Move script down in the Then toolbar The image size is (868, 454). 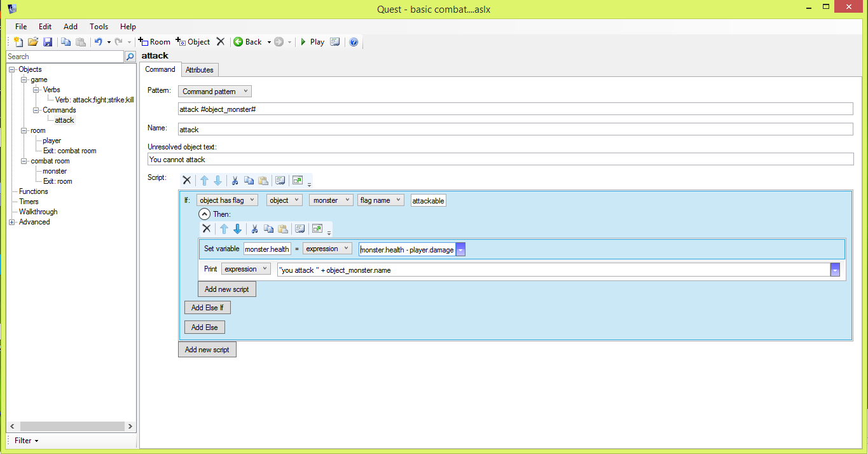tap(237, 229)
